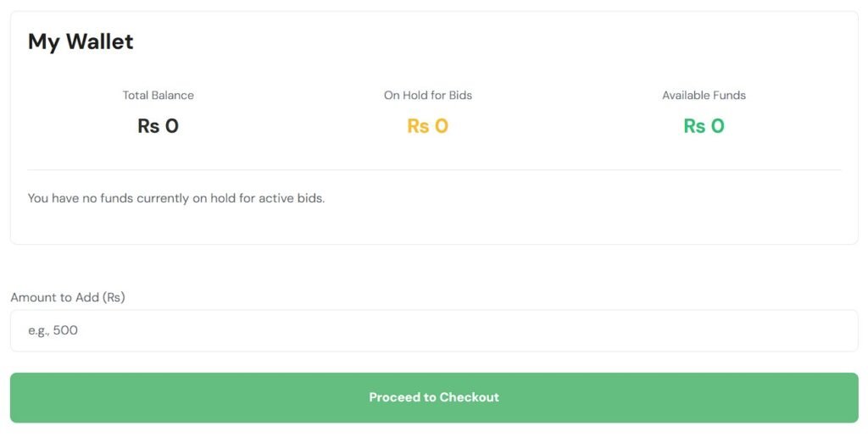
Task: Click the Amount to Add (Rs) label
Action: tap(68, 297)
